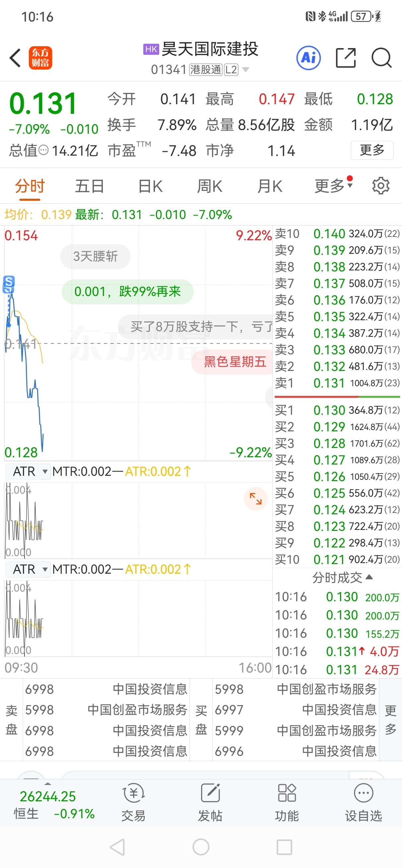Tap the 交易 trade icon

click(133, 802)
